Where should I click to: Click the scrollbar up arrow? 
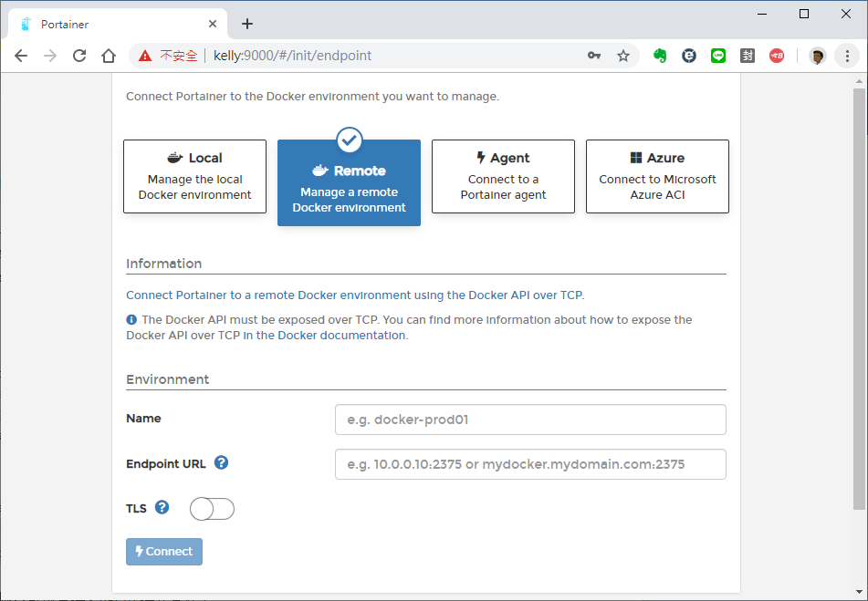859,81
